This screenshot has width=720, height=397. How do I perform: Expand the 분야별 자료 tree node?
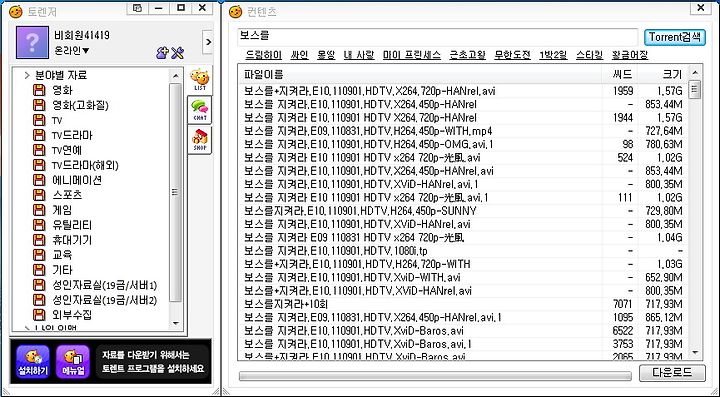click(x=27, y=75)
